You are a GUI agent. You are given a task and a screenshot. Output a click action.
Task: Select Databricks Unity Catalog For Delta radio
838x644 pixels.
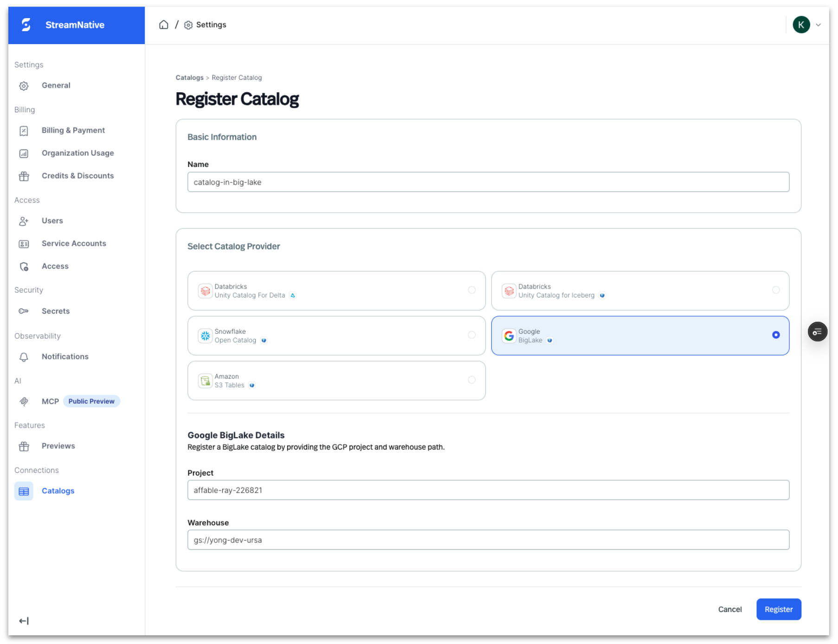pyautogui.click(x=471, y=290)
